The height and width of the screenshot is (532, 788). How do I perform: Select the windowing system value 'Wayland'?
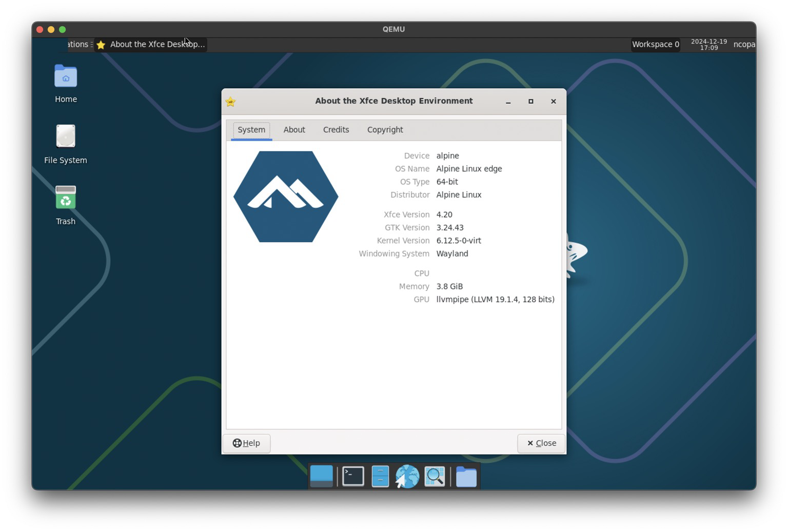point(452,254)
